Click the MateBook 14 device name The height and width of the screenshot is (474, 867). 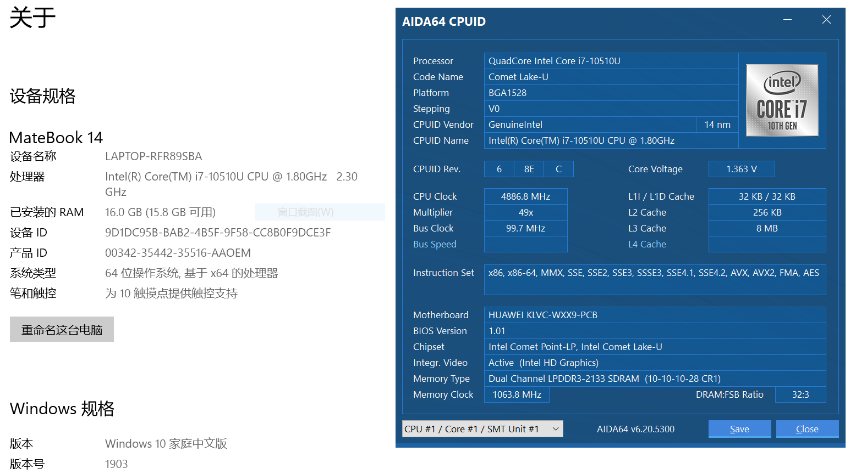click(56, 137)
